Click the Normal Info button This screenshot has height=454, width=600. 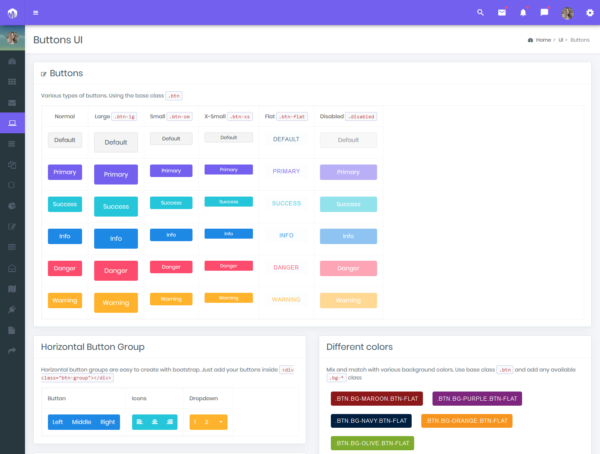65,236
